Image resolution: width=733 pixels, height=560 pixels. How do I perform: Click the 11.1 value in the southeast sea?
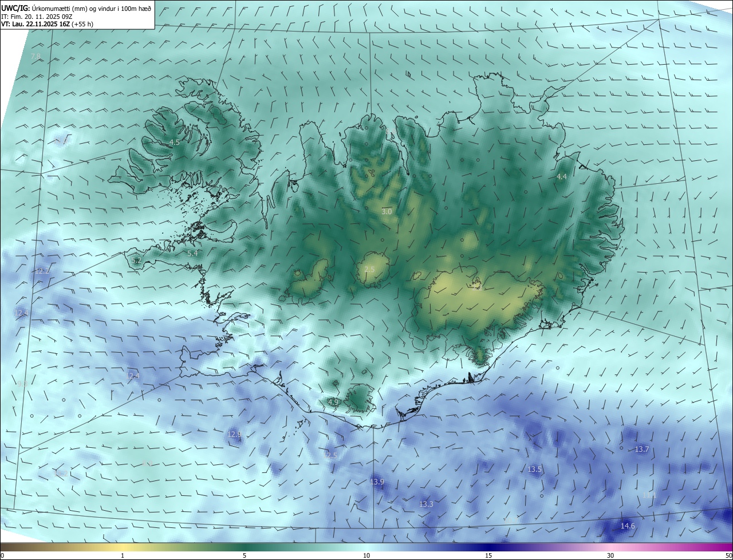649,495
